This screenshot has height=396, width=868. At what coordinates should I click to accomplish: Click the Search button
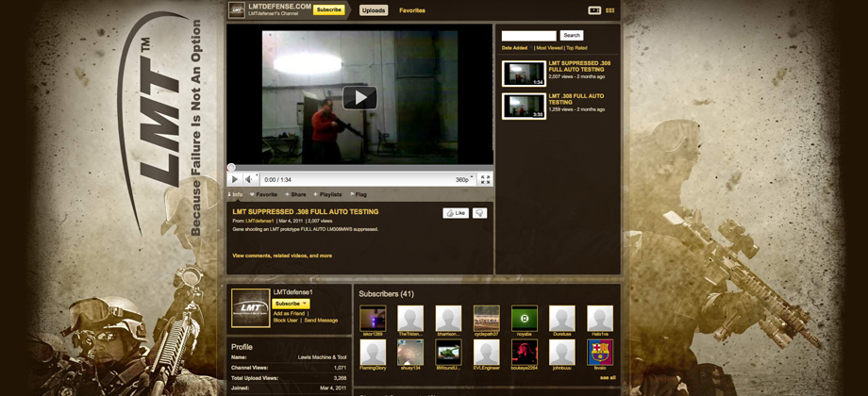pyautogui.click(x=572, y=36)
